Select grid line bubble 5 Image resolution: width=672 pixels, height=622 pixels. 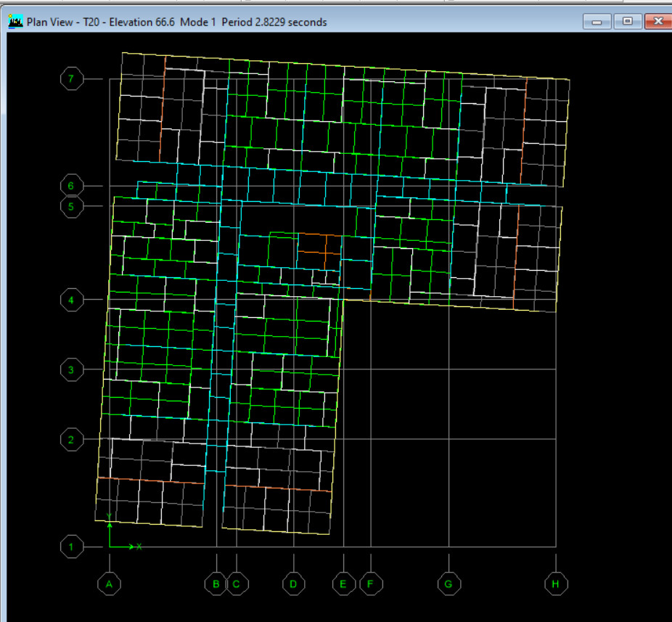pyautogui.click(x=71, y=206)
